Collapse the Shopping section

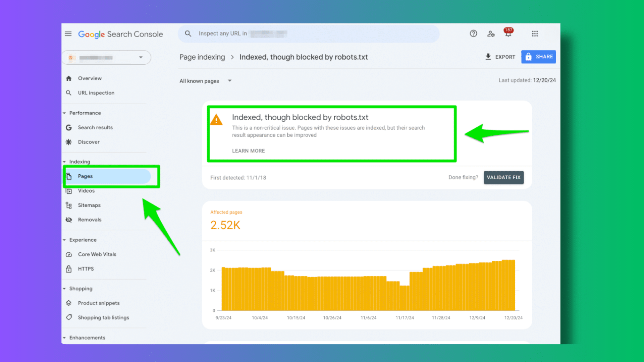(x=64, y=289)
